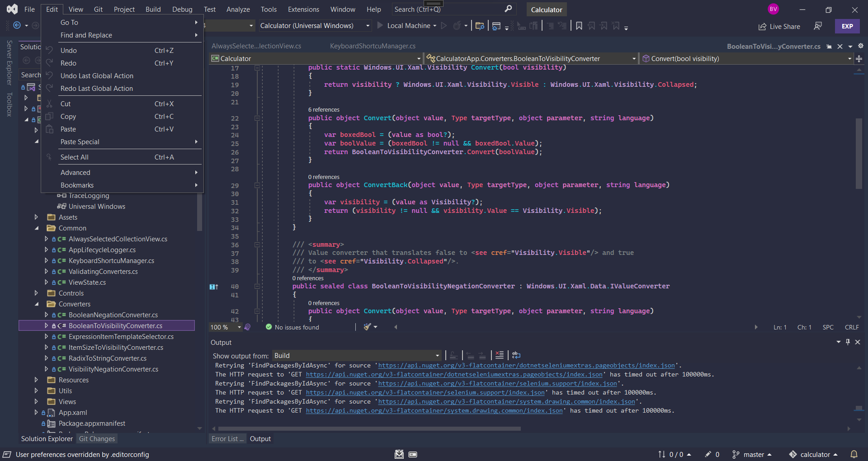Open Find in Files folder-search icon
Screen dimensions: 868x461
[480, 26]
